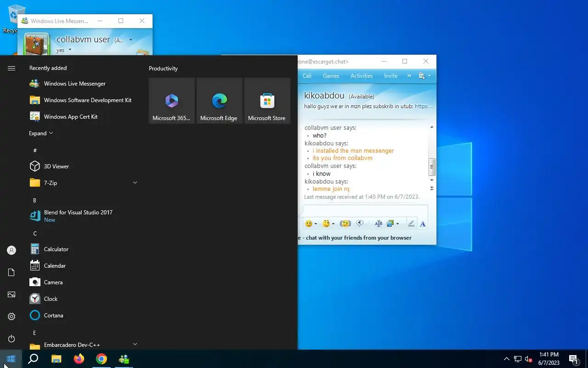Click the 'E' letter header in app list
The width and height of the screenshot is (588, 368).
click(35, 333)
